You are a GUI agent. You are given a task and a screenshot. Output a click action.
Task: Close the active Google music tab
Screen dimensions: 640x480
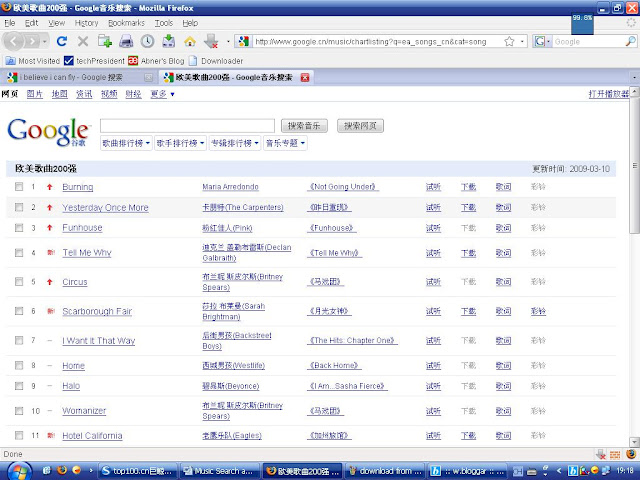point(304,78)
